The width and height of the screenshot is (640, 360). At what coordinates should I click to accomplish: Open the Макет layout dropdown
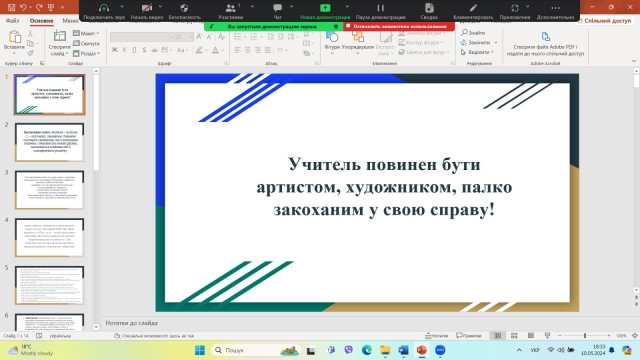86,33
